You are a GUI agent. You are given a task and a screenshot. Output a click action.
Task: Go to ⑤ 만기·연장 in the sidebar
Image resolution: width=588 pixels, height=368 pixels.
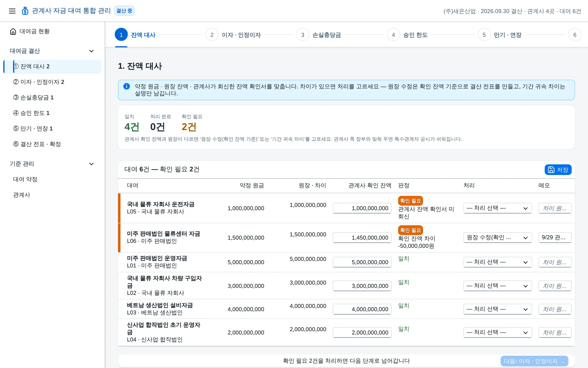tap(52, 129)
